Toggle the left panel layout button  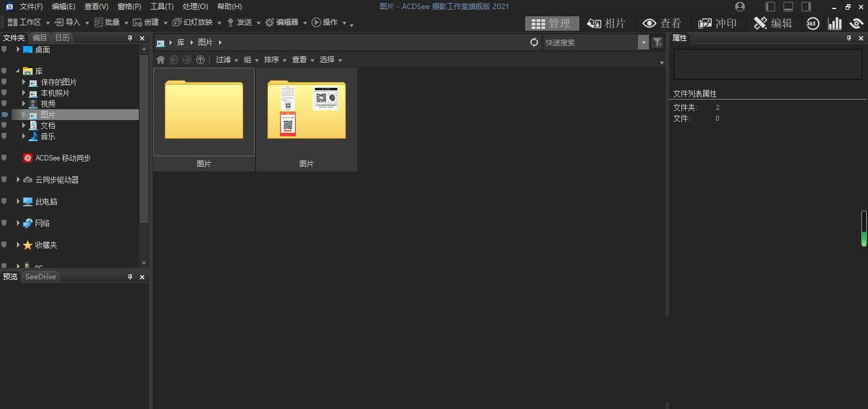pyautogui.click(x=770, y=7)
